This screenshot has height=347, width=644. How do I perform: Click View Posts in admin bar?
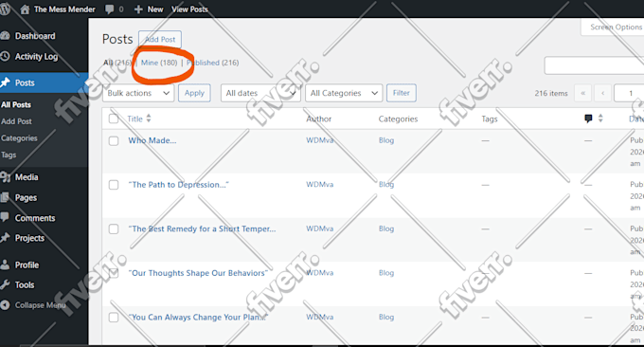point(189,9)
